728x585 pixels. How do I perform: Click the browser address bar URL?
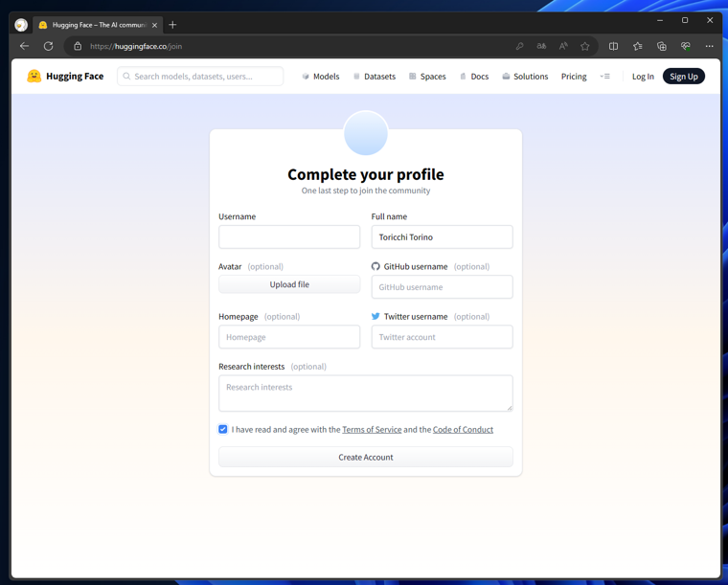pos(136,46)
